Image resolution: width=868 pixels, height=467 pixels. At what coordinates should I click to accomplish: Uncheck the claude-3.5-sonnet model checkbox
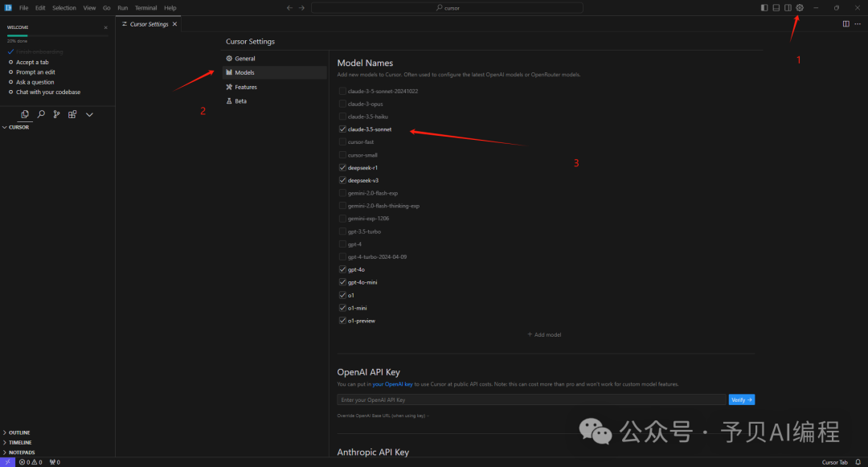click(342, 129)
